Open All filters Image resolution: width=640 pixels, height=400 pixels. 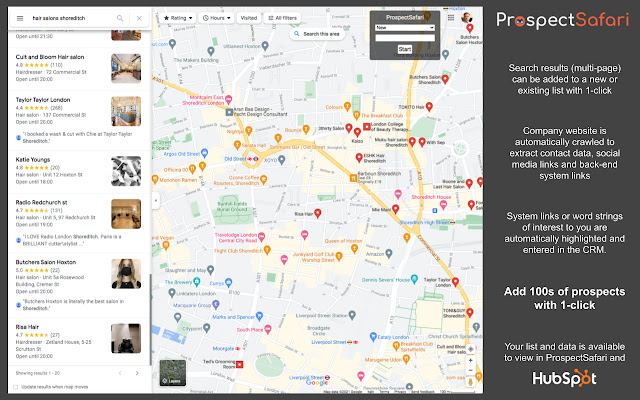click(282, 18)
